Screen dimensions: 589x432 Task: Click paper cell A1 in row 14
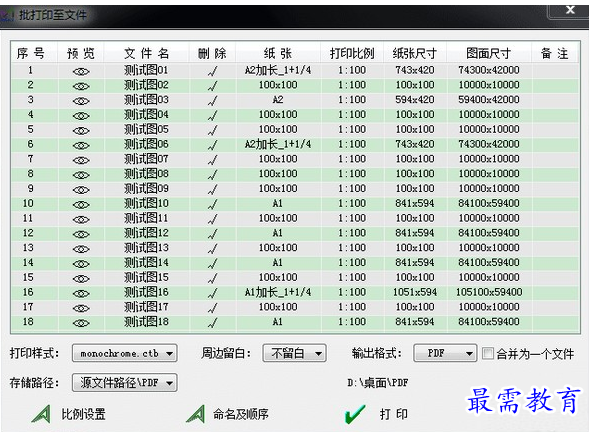point(278,263)
